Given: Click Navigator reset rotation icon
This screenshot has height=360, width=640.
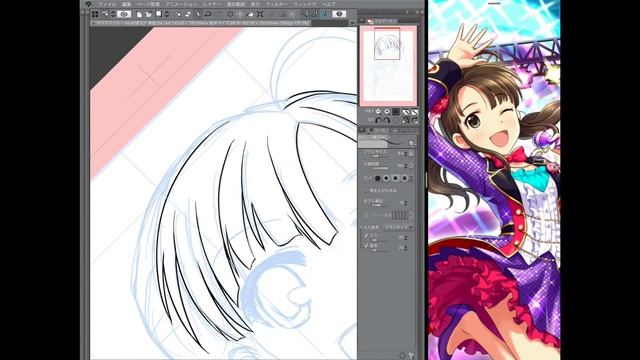Looking at the screenshot, I should (x=396, y=120).
